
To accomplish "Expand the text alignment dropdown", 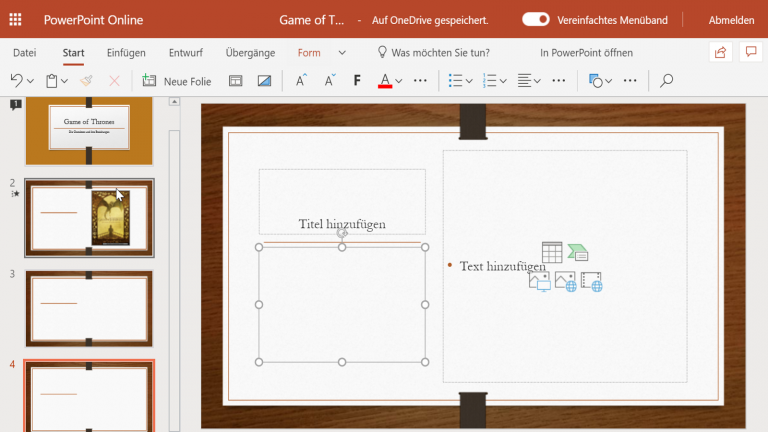I will coord(539,81).
